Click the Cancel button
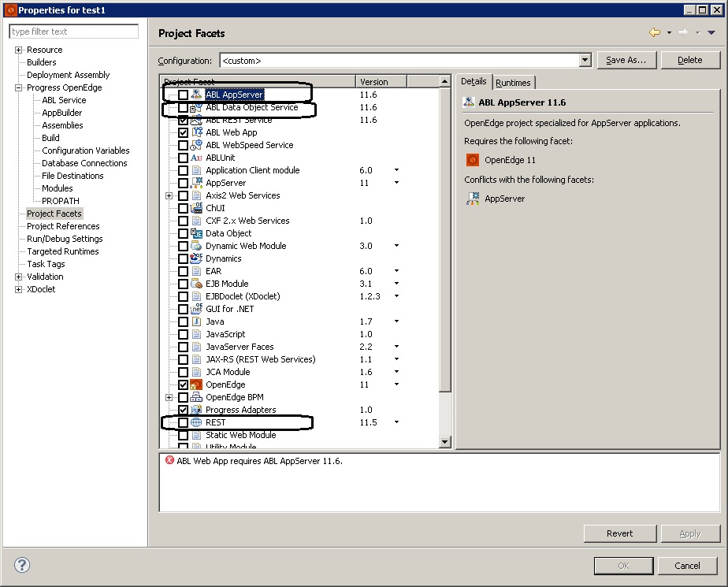Image resolution: width=728 pixels, height=587 pixels. (687, 566)
